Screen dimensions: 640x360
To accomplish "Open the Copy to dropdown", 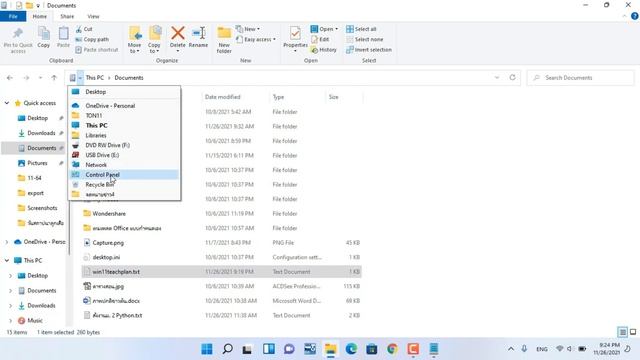I will click(154, 40).
